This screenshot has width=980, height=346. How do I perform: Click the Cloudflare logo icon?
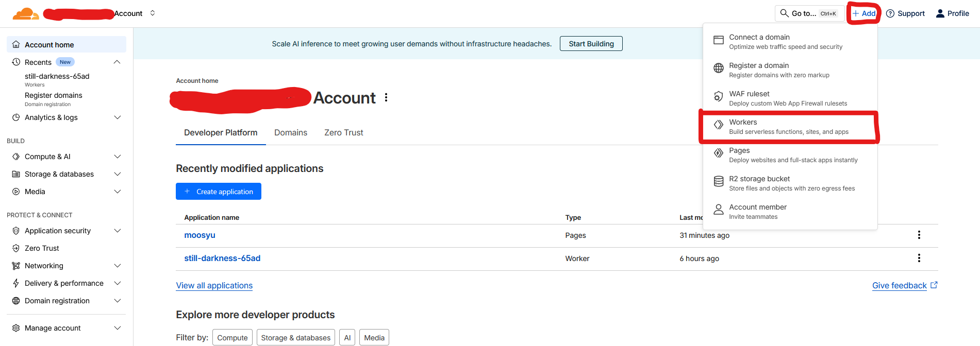(x=25, y=13)
